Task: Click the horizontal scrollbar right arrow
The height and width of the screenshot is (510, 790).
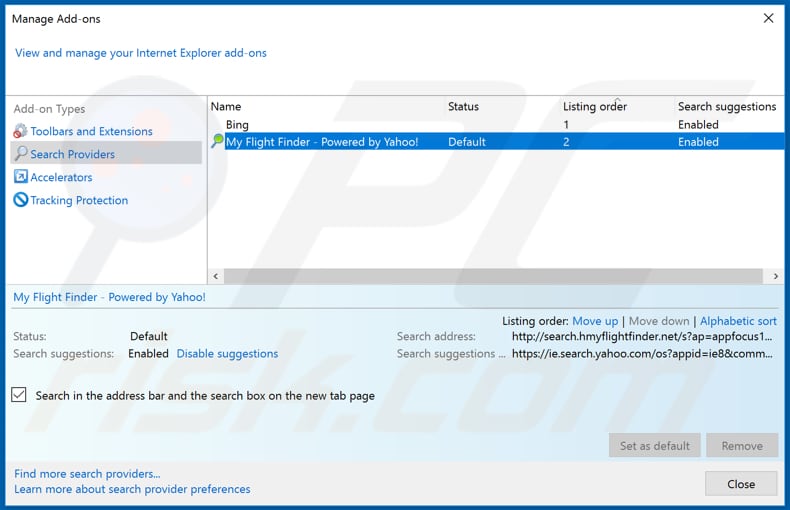Action: 775,276
